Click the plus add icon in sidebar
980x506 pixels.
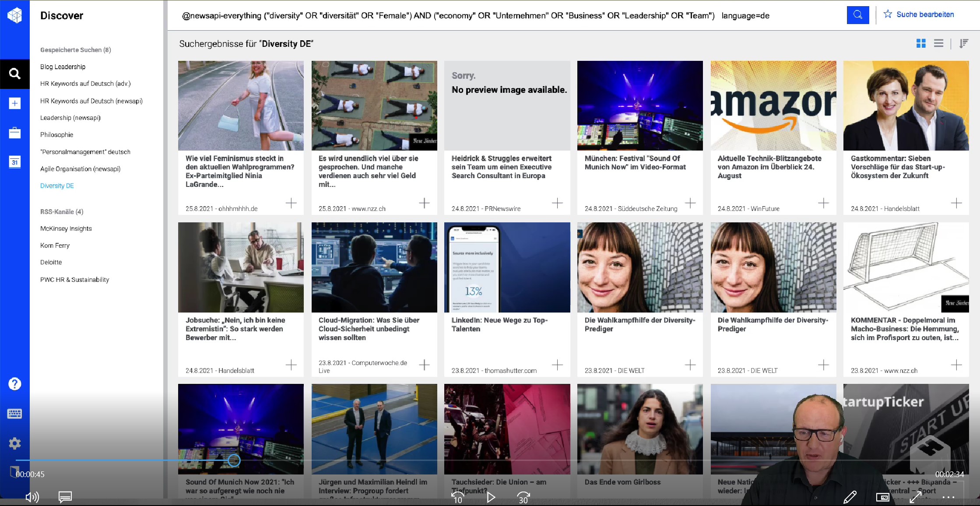point(14,103)
